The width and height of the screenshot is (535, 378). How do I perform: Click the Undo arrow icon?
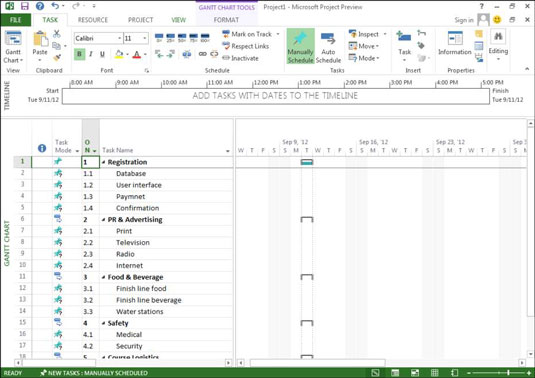pyautogui.click(x=55, y=6)
